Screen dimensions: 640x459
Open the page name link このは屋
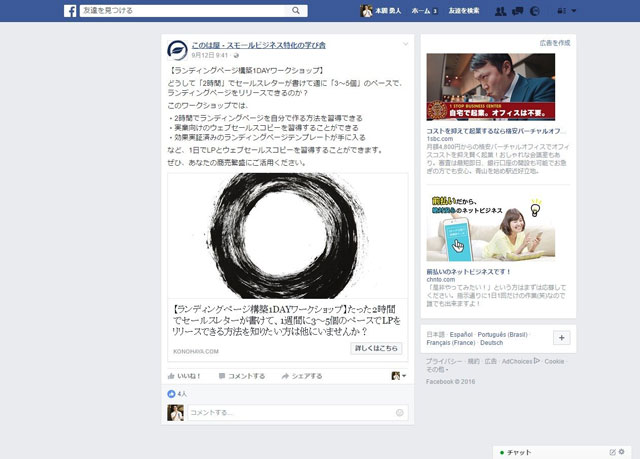(258, 45)
